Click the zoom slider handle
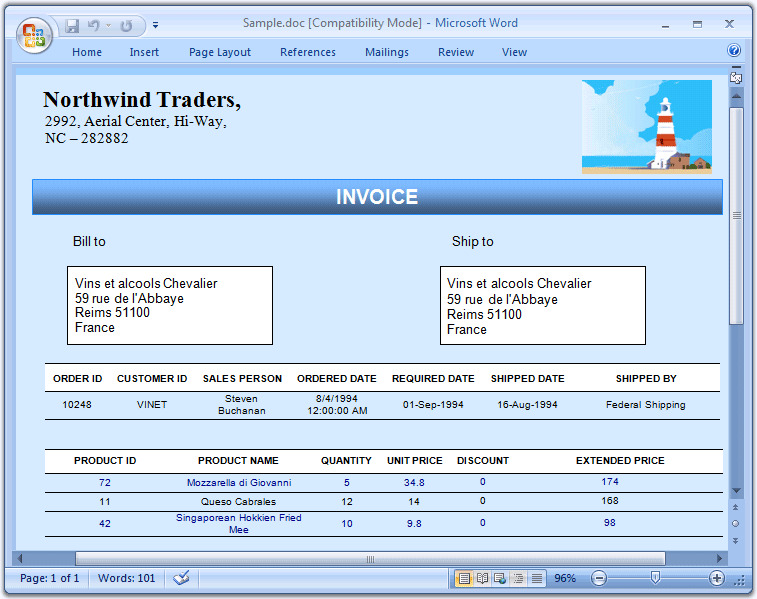 pyautogui.click(x=655, y=577)
